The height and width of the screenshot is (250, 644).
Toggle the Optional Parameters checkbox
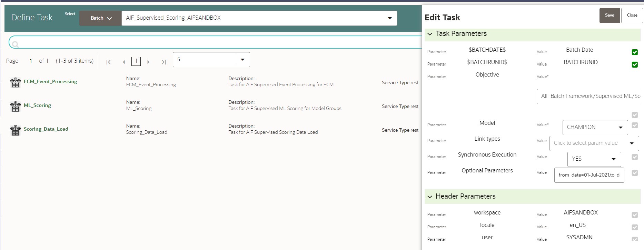(x=635, y=173)
